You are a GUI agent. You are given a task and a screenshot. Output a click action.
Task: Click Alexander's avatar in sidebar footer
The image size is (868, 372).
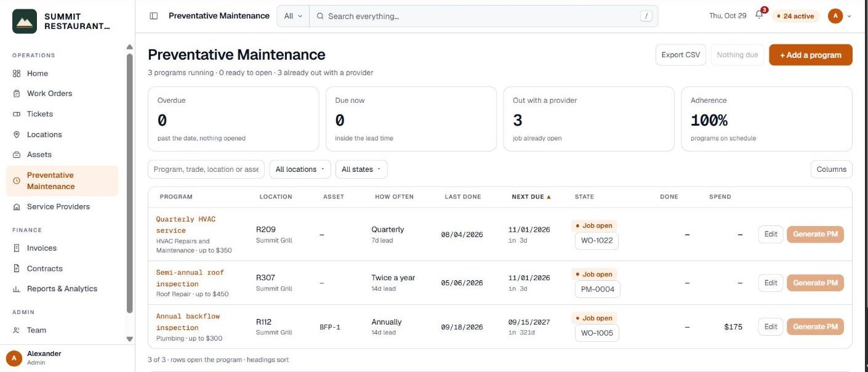click(x=14, y=358)
